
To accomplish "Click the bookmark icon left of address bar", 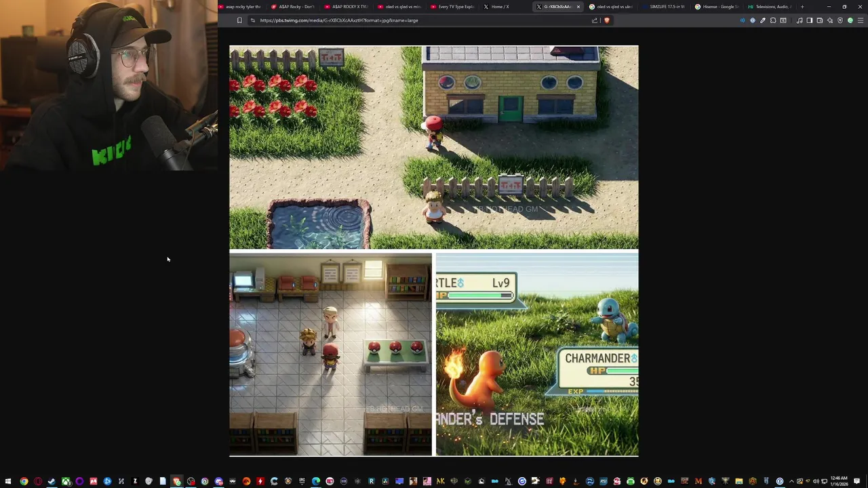I will (x=239, y=20).
